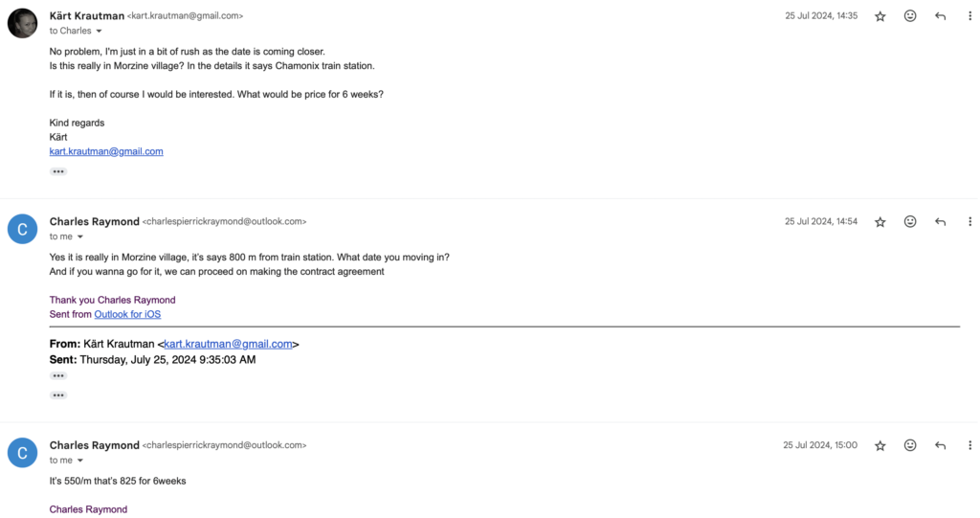Star Kärt Krautman's 14:35 email
The width and height of the screenshot is (980, 518).
tap(880, 16)
